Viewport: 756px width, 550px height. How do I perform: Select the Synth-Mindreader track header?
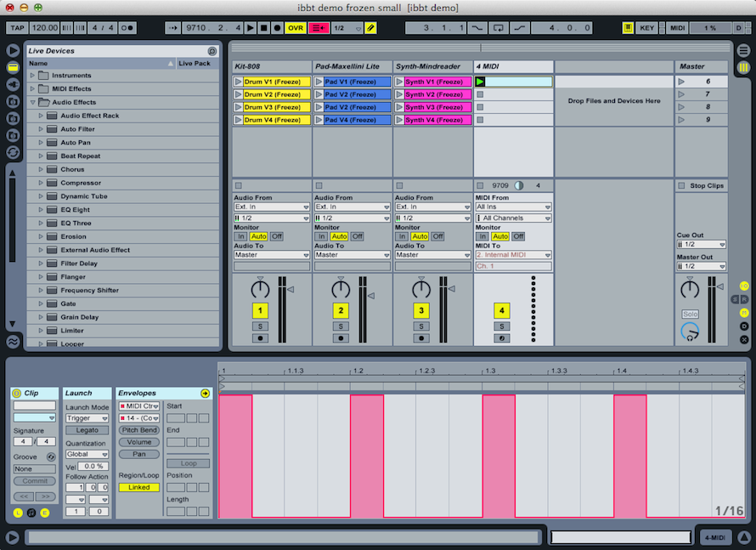(432, 66)
